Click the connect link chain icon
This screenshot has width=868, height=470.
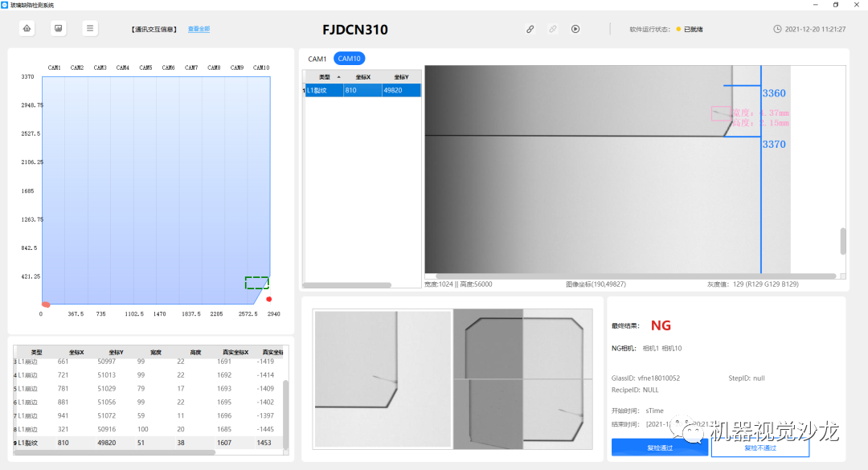pos(530,29)
